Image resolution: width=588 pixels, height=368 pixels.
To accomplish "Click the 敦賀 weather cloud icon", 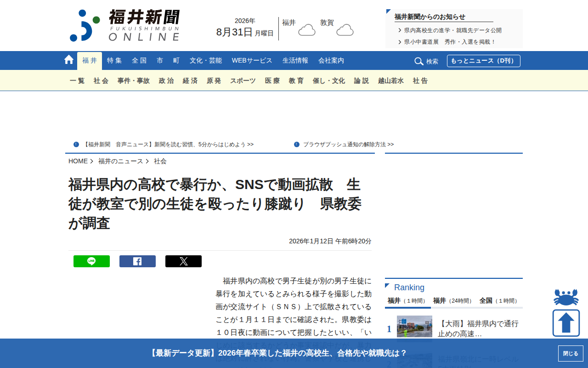I will coord(345,30).
